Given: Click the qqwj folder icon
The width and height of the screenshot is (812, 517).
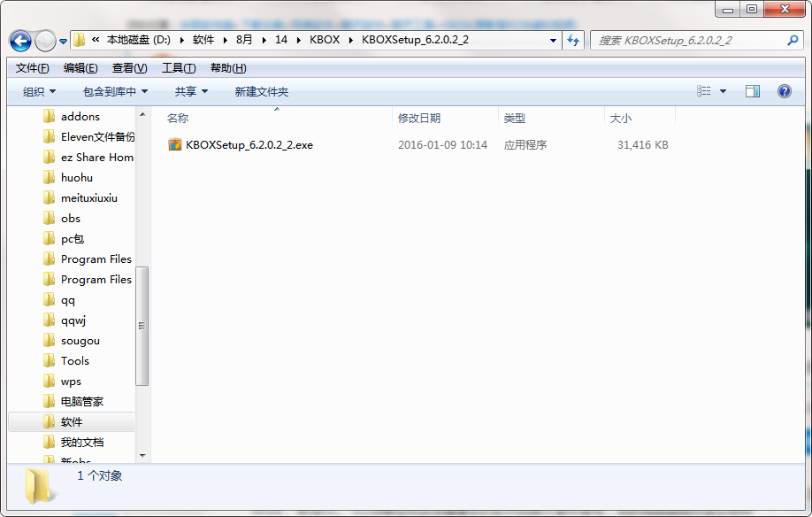Looking at the screenshot, I should (x=49, y=320).
